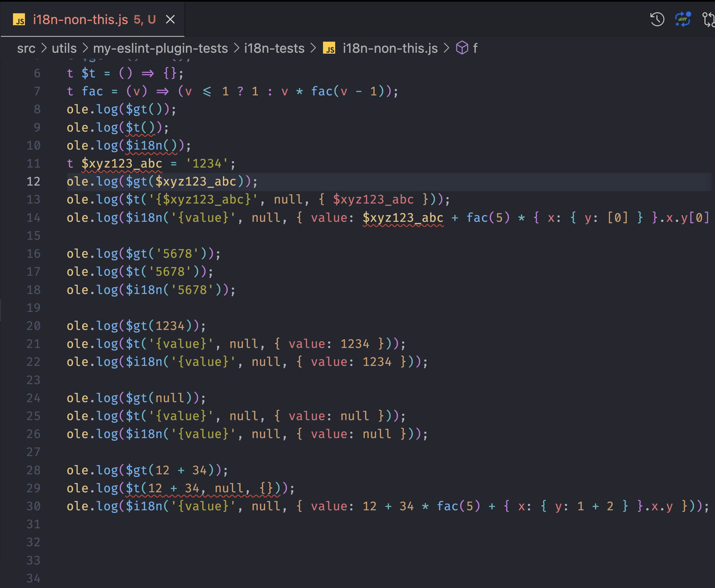715x588 pixels.
Task: Close the i18n-non-this.js tab
Action: (170, 19)
